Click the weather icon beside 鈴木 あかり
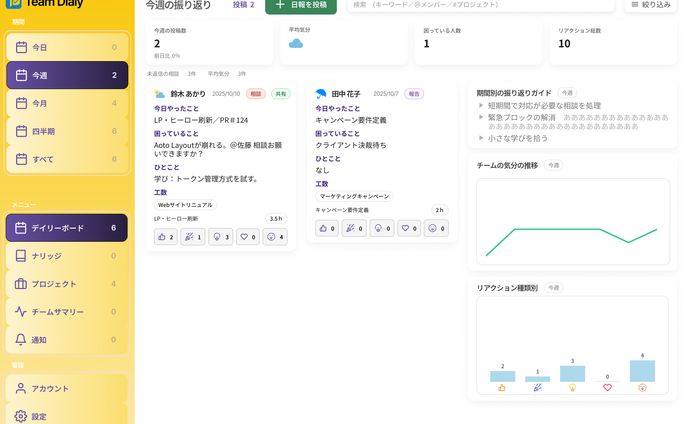Screen dimensions: 688x424 (x=160, y=94)
